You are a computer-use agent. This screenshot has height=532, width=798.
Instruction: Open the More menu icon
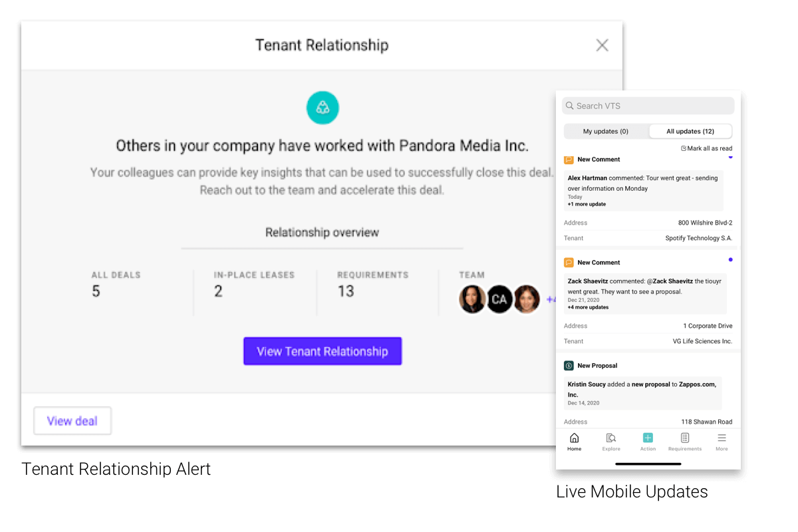tap(722, 438)
